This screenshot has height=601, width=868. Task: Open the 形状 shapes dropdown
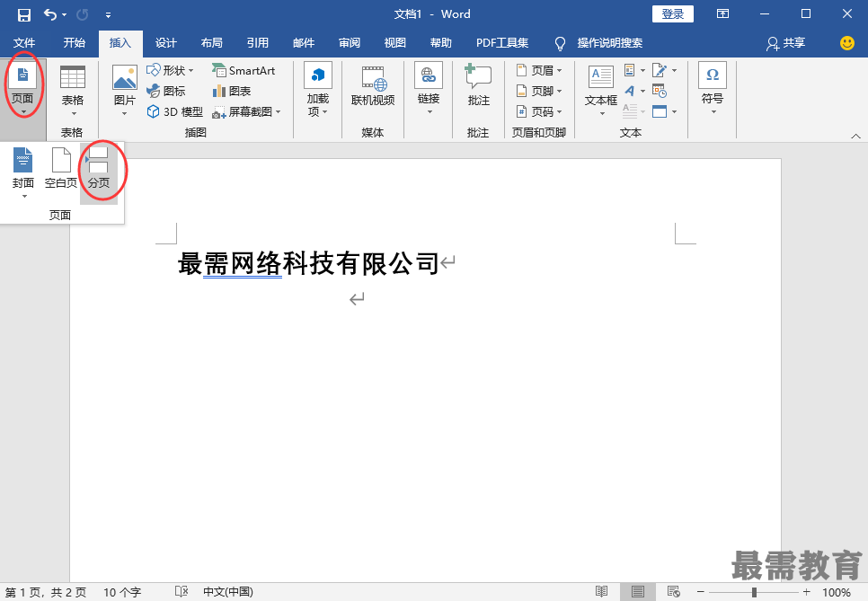(x=170, y=70)
